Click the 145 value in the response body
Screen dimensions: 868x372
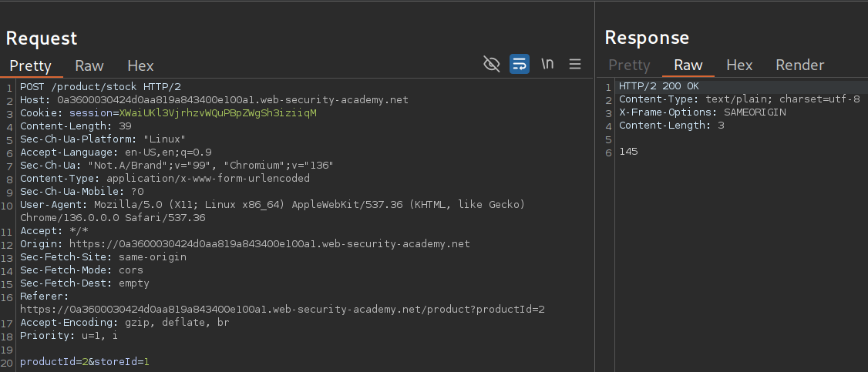(x=628, y=152)
